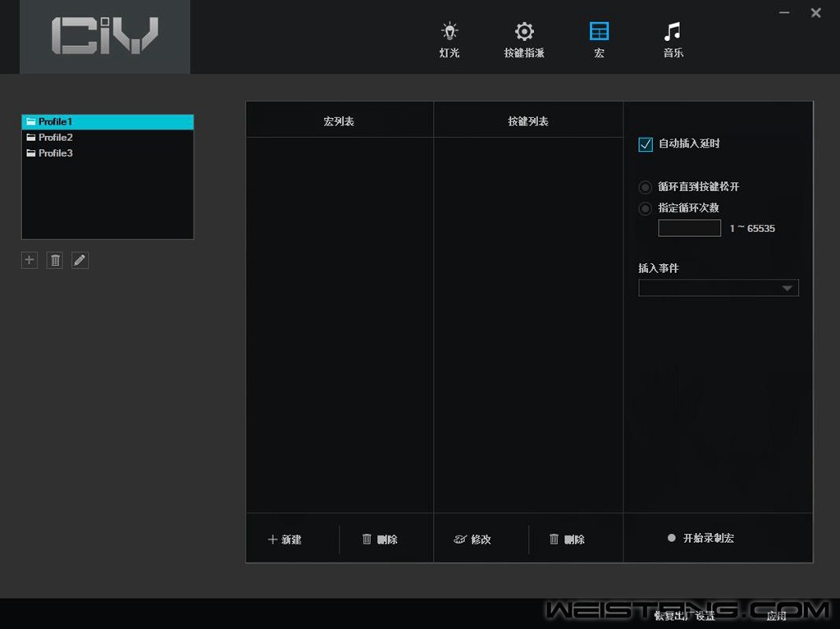Click 删除 under the macro list
The height and width of the screenshot is (629, 840).
379,540
